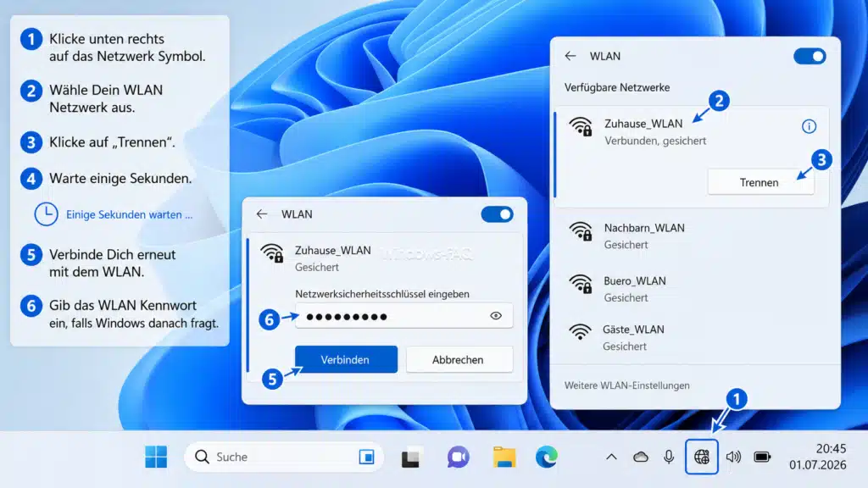This screenshot has height=488, width=868.
Task: Click the Verbinden button
Action: [346, 359]
